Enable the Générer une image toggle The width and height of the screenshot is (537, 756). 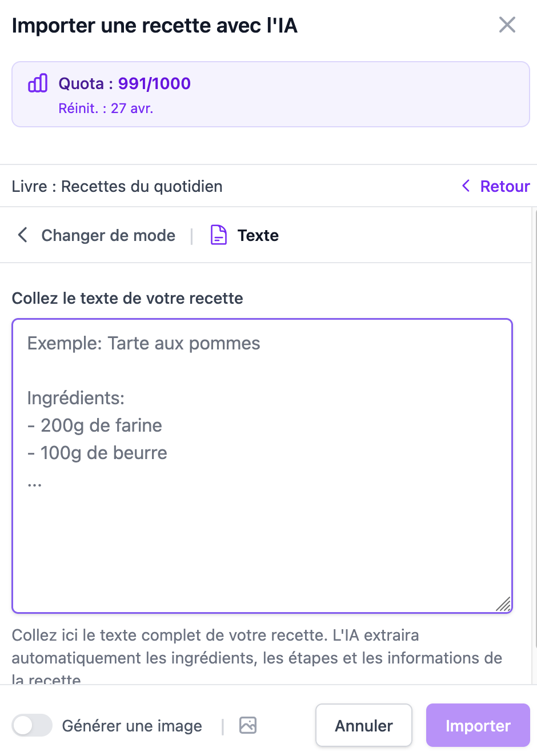32,725
